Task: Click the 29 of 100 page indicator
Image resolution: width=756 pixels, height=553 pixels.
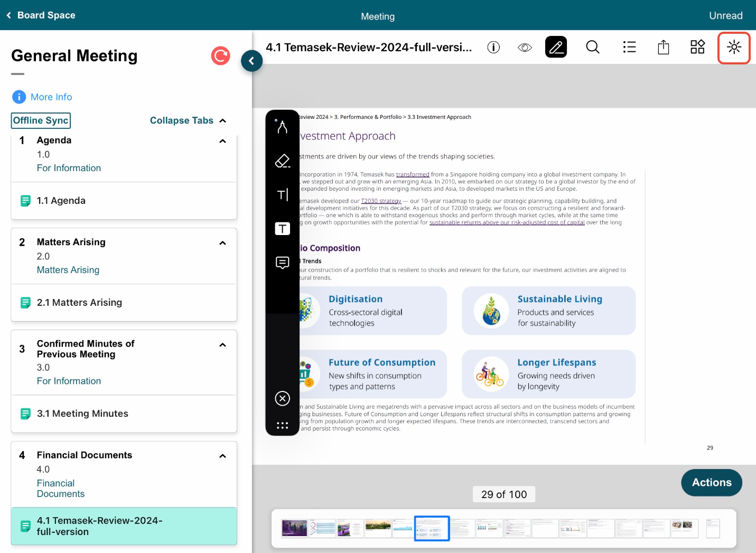Action: coord(504,494)
